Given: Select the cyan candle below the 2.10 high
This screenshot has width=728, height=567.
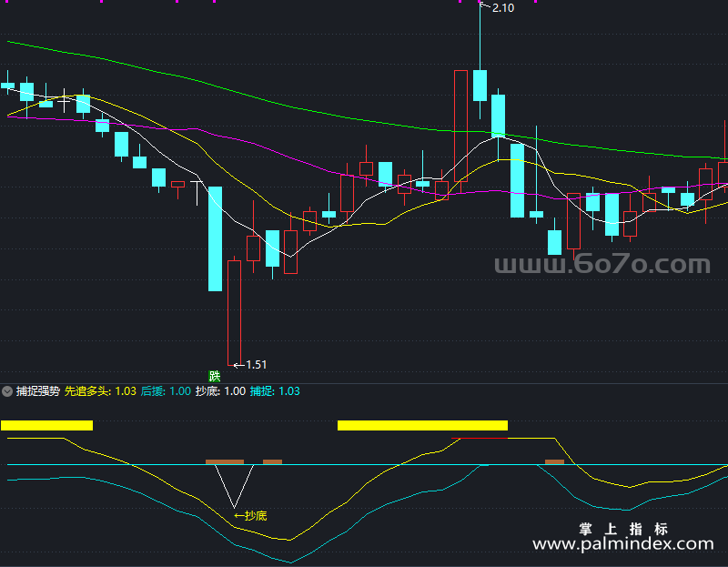Looking at the screenshot, I should (480, 85).
